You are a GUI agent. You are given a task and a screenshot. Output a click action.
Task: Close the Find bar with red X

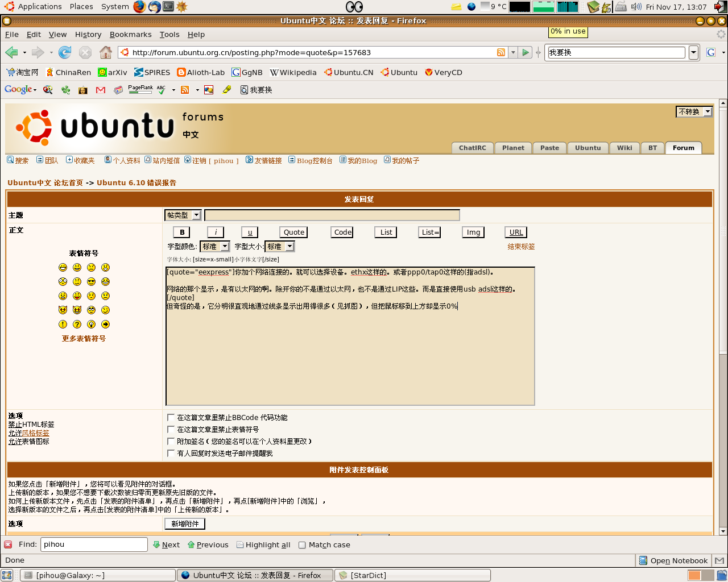click(8, 544)
